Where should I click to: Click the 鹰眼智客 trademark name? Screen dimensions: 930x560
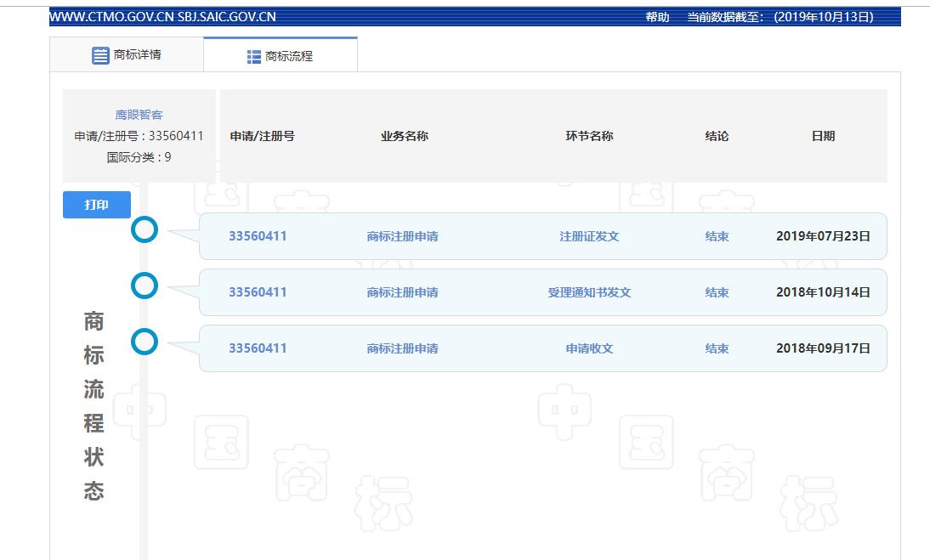click(139, 115)
